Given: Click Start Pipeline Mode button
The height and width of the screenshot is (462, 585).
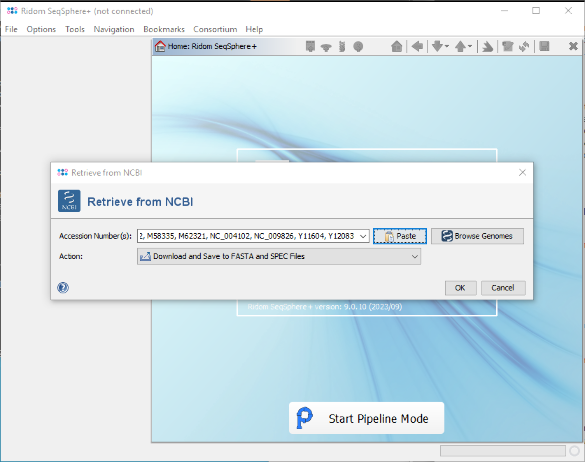Looking at the screenshot, I should [366, 418].
